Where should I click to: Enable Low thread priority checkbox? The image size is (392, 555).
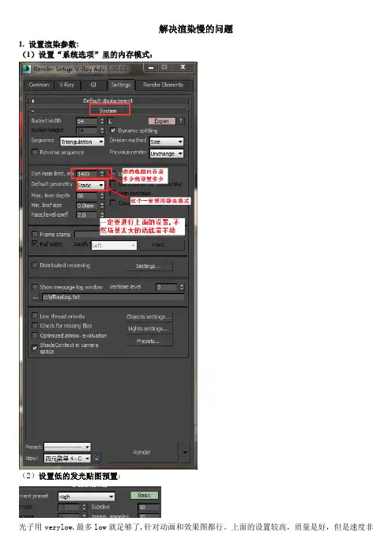pyautogui.click(x=35, y=315)
